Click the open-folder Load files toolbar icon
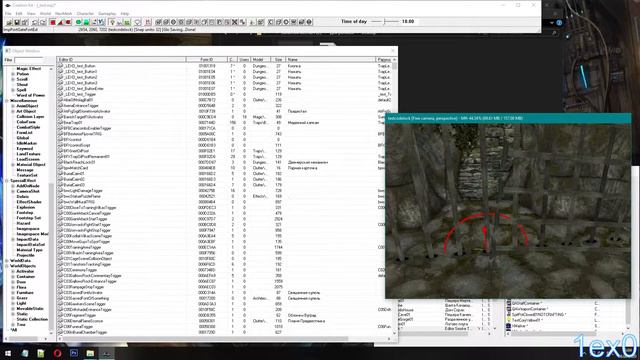Screen dimensions: 640x360 tap(9, 22)
